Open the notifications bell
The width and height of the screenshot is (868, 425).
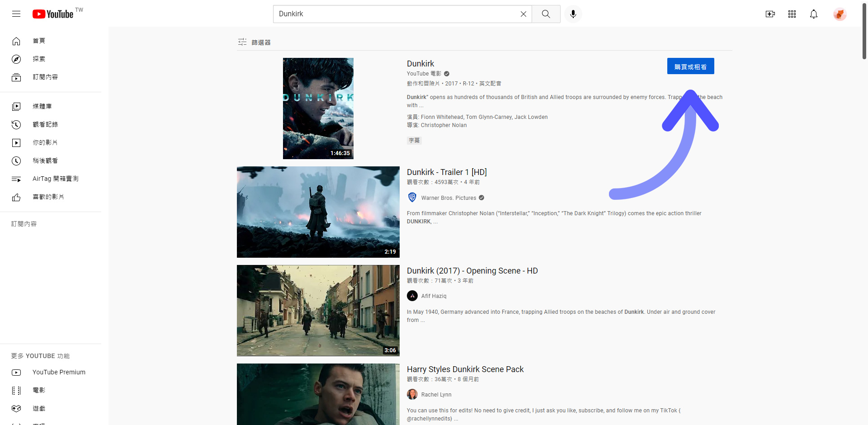click(x=814, y=14)
